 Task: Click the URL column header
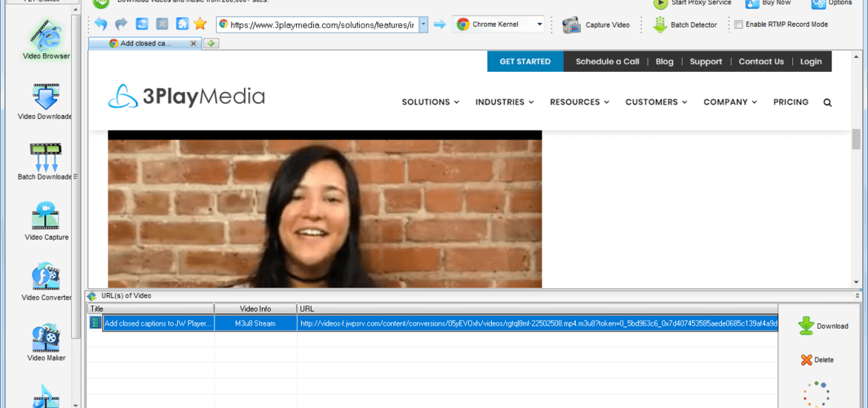point(537,309)
